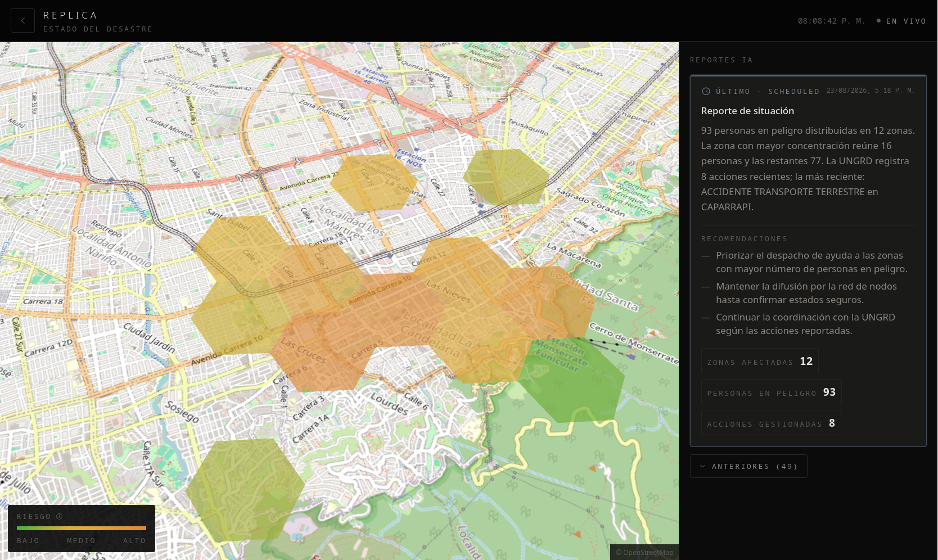This screenshot has height=560, width=938.
Task: Click the EN VIVO live indicator
Action: (x=901, y=21)
